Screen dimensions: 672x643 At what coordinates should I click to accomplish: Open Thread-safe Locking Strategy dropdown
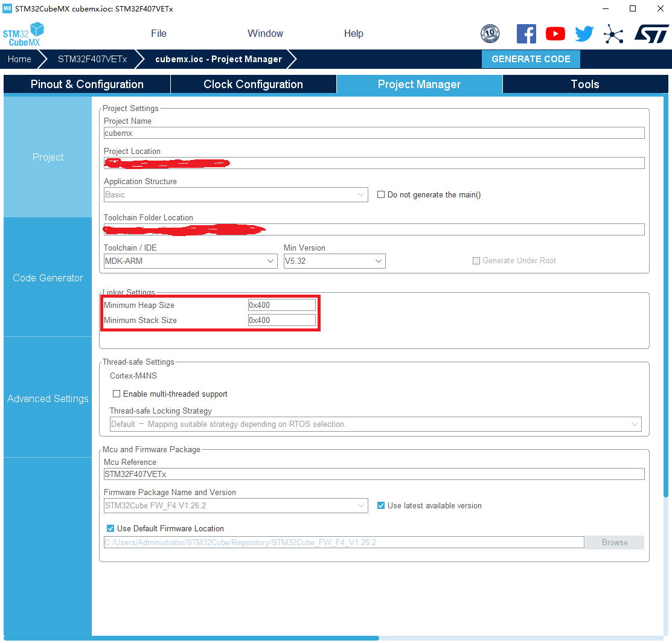click(x=376, y=424)
